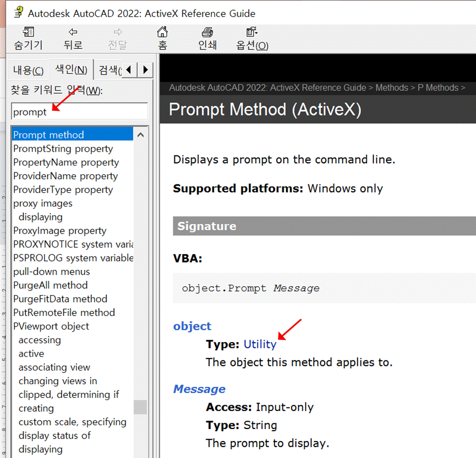Select 'associating view' index sub-entry
Screen dimensions: 476x458
click(x=54, y=367)
